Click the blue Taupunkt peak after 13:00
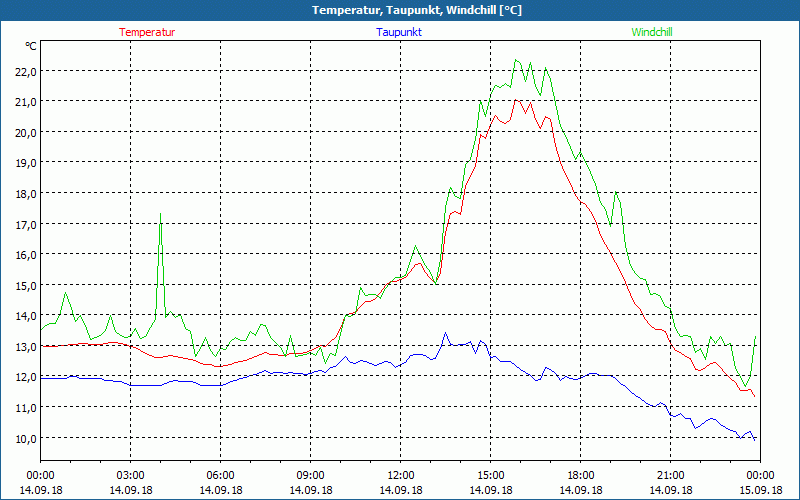This screenshot has height=500, width=800. click(x=445, y=333)
